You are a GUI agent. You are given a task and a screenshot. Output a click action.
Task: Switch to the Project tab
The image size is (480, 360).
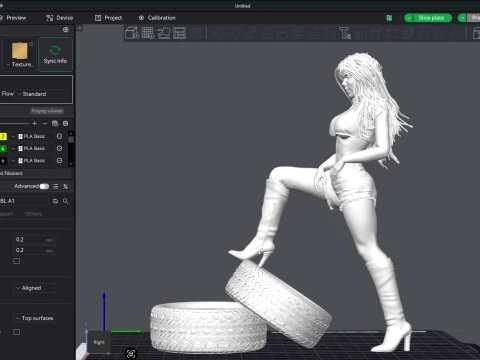[108, 18]
